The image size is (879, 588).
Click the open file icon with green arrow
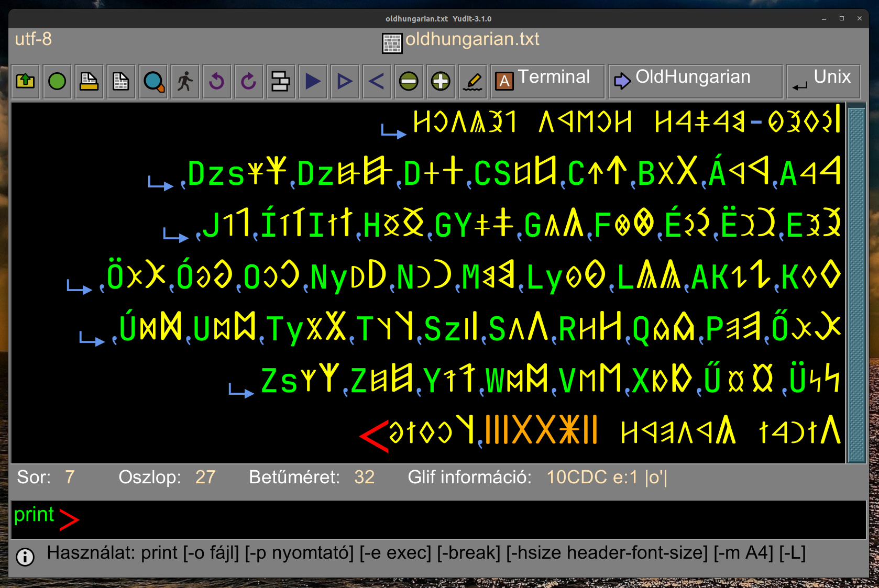pos(25,82)
